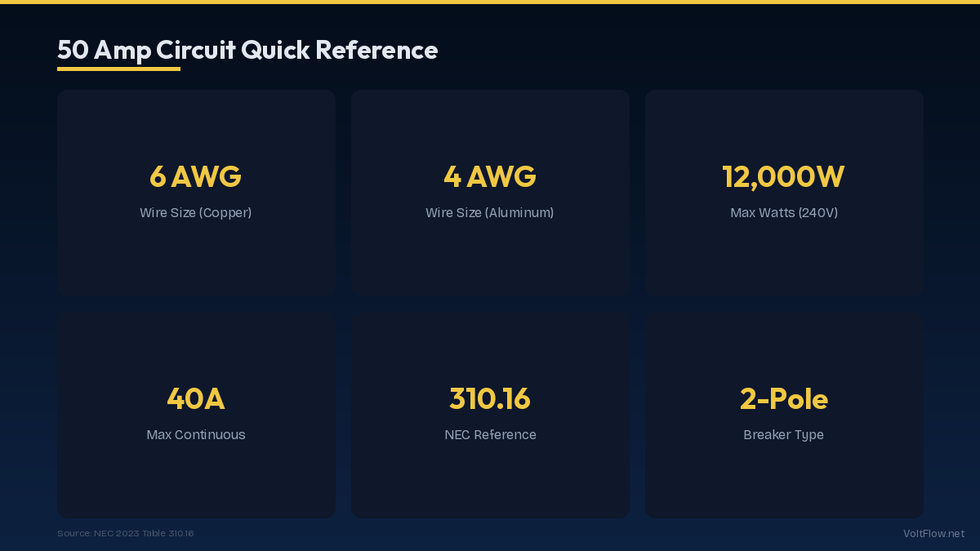Viewport: 980px width, 551px height.
Task: Click the "50 Amp Circuit Quick Reference" title
Action: (x=247, y=51)
